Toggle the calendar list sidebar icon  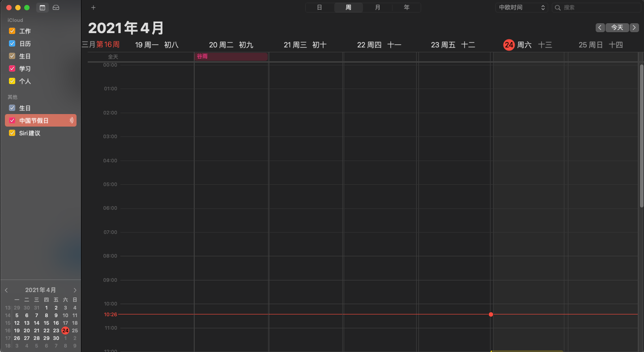click(42, 8)
